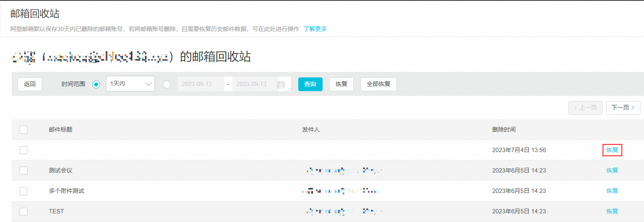Restore the TEST email row
Screen dimensions: 644x222
612,211
